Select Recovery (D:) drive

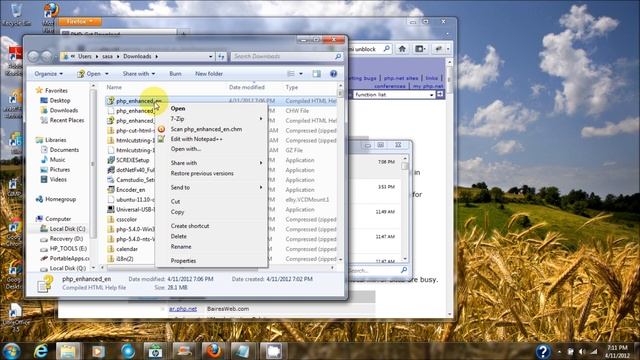tap(66, 239)
